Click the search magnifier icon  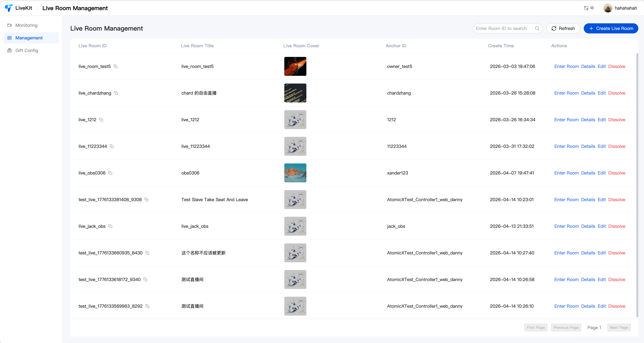537,29
